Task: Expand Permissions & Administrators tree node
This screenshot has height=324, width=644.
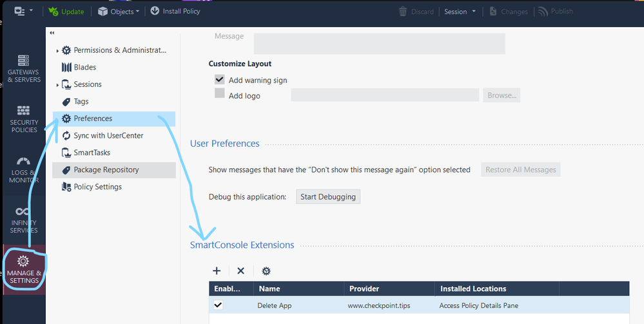Action: tap(57, 50)
